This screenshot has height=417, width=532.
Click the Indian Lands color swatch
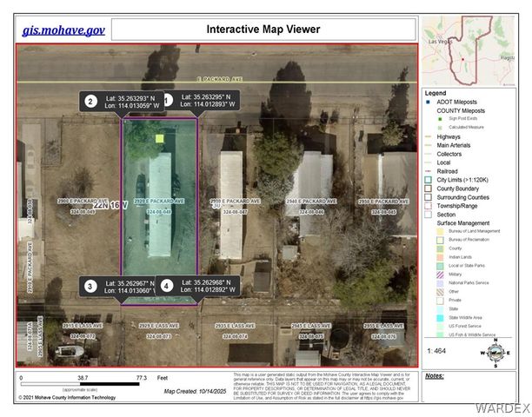440,257
